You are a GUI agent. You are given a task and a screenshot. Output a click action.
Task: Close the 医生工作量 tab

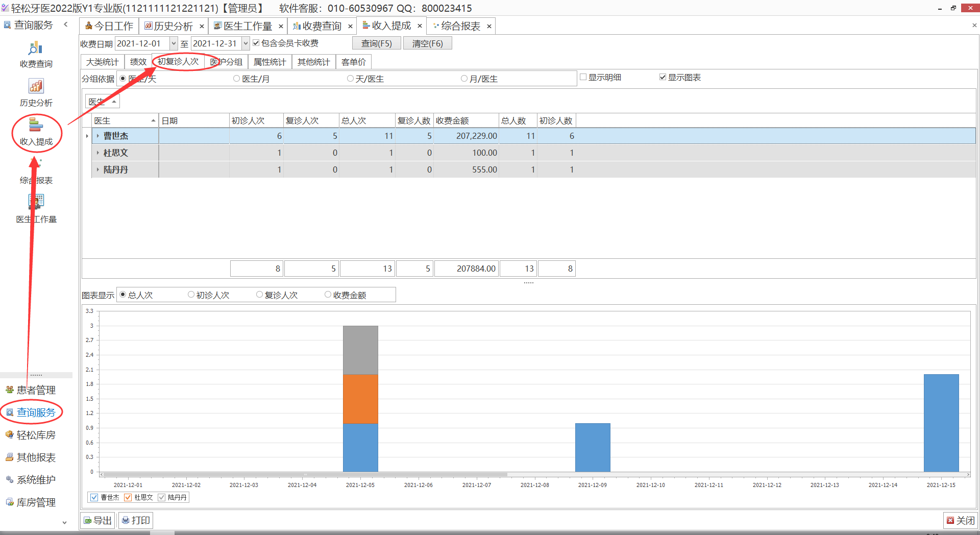point(281,26)
